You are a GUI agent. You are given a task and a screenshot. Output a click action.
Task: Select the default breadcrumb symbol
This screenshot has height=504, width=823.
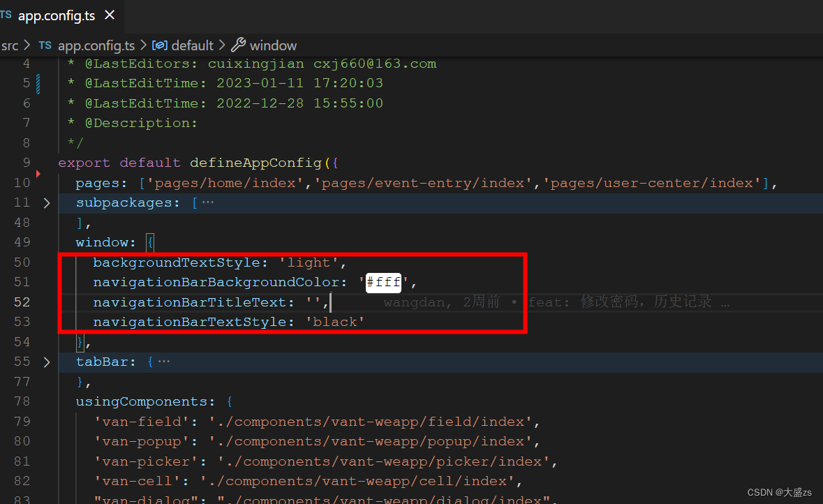[x=192, y=45]
